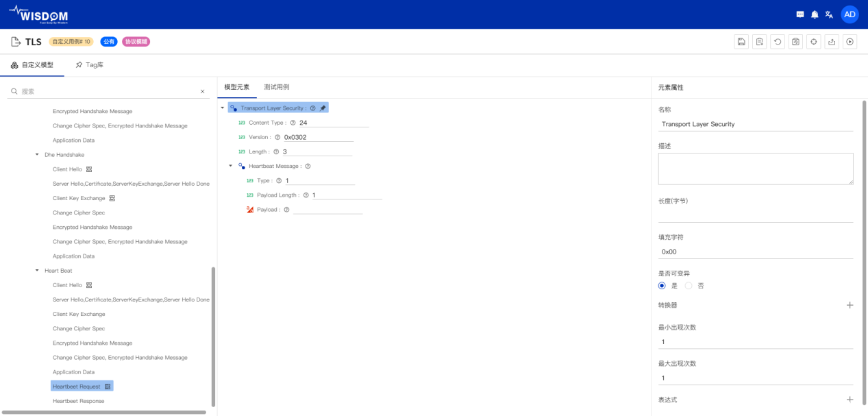The image size is (868, 416).
Task: Collapse the Heart Beat tree group
Action: pos(37,271)
